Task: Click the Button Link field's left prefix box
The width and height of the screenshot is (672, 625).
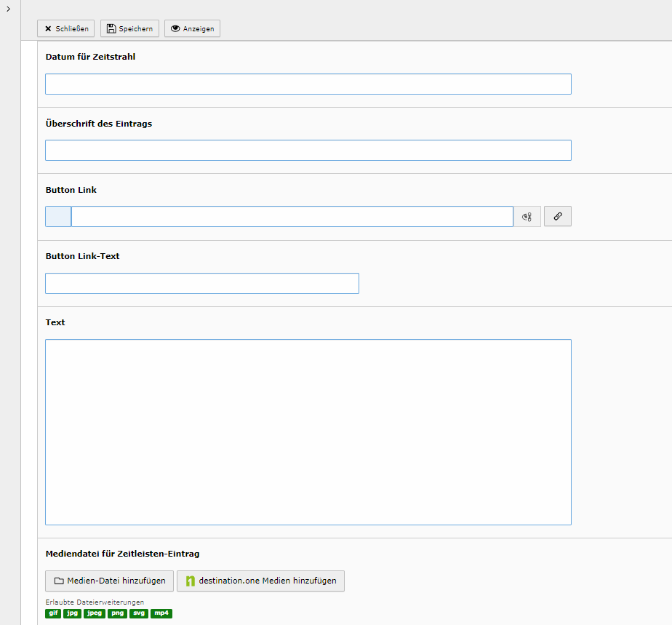Action: pos(58,217)
